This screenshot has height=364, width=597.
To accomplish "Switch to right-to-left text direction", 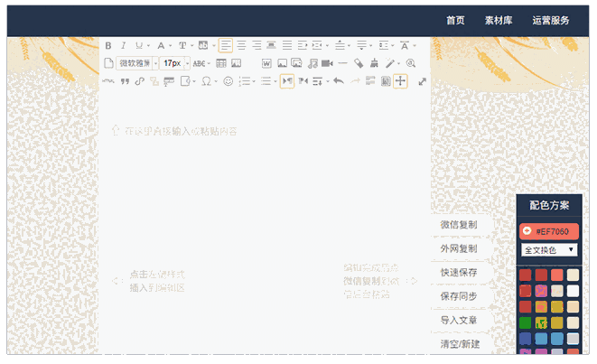I will coord(303,81).
